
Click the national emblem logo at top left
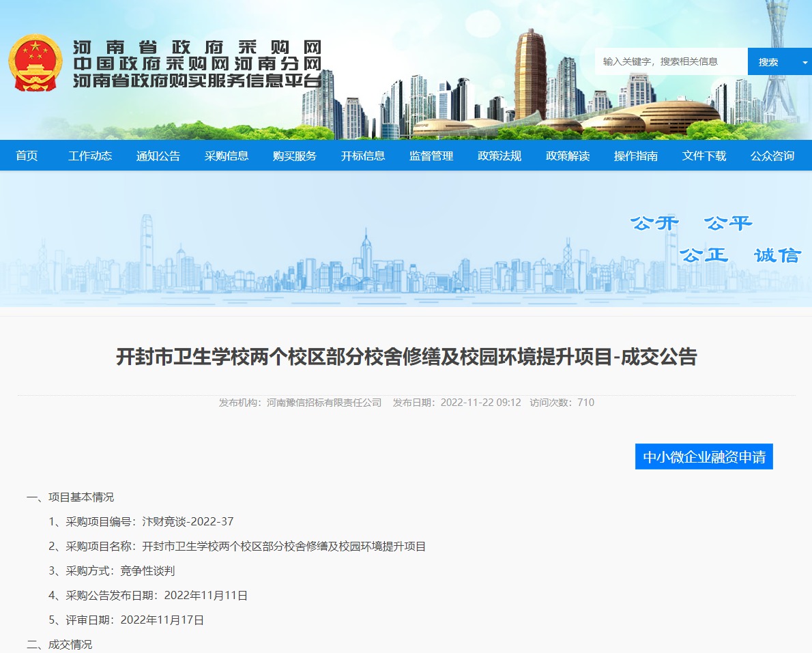(35, 61)
